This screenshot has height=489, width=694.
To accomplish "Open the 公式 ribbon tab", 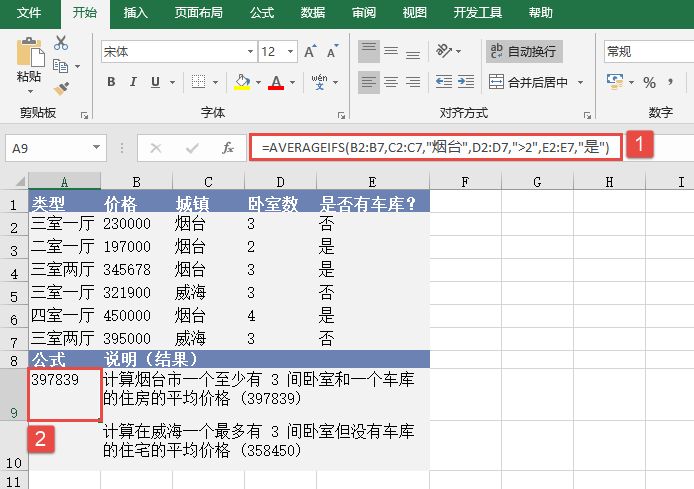I will [262, 13].
